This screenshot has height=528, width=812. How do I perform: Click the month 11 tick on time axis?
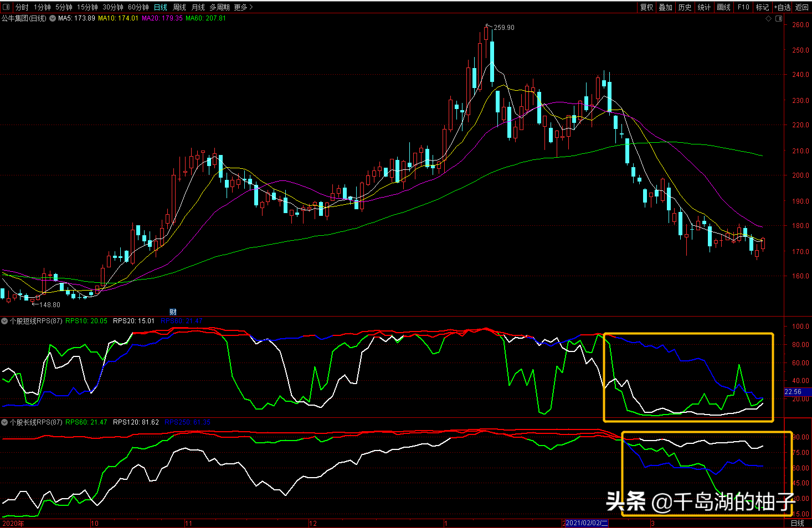click(188, 523)
